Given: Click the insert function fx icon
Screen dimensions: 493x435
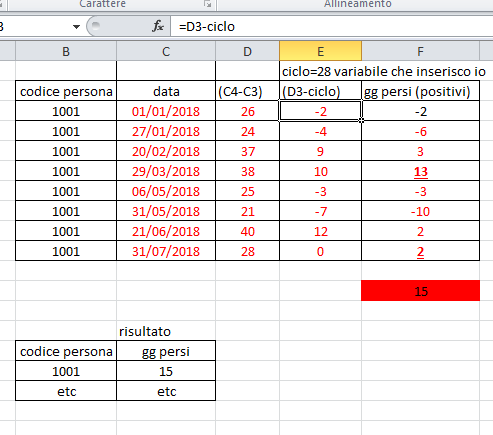Looking at the screenshot, I should [158, 26].
